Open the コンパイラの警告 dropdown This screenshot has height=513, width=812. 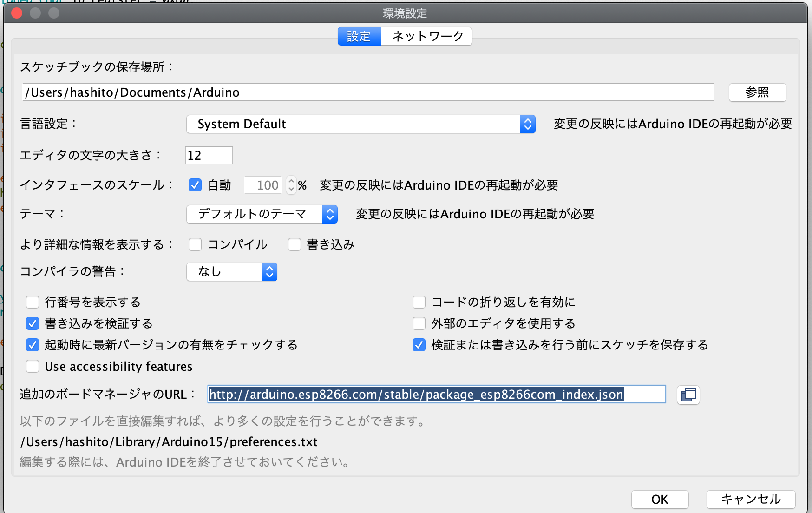[231, 272]
